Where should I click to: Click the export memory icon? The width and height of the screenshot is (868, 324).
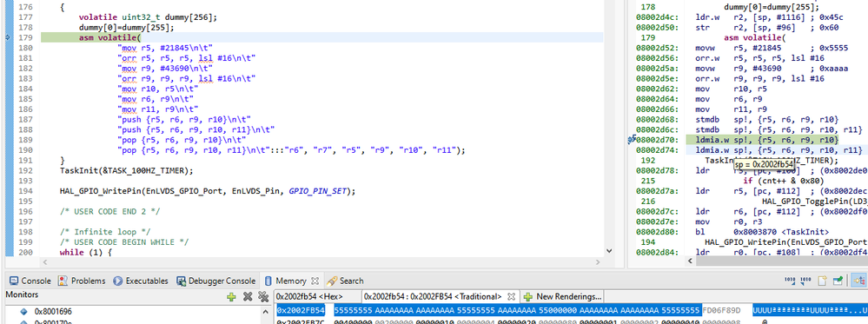pos(806,281)
